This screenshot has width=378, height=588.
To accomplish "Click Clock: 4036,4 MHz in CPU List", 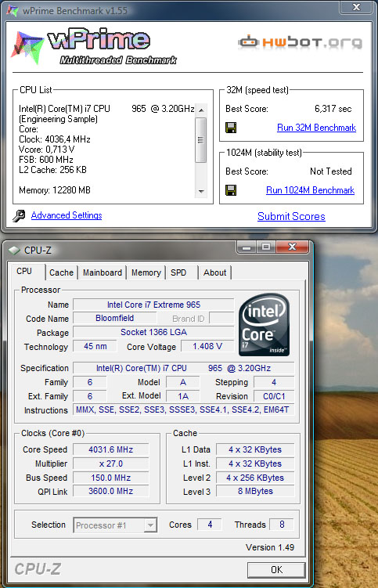I will [55, 139].
